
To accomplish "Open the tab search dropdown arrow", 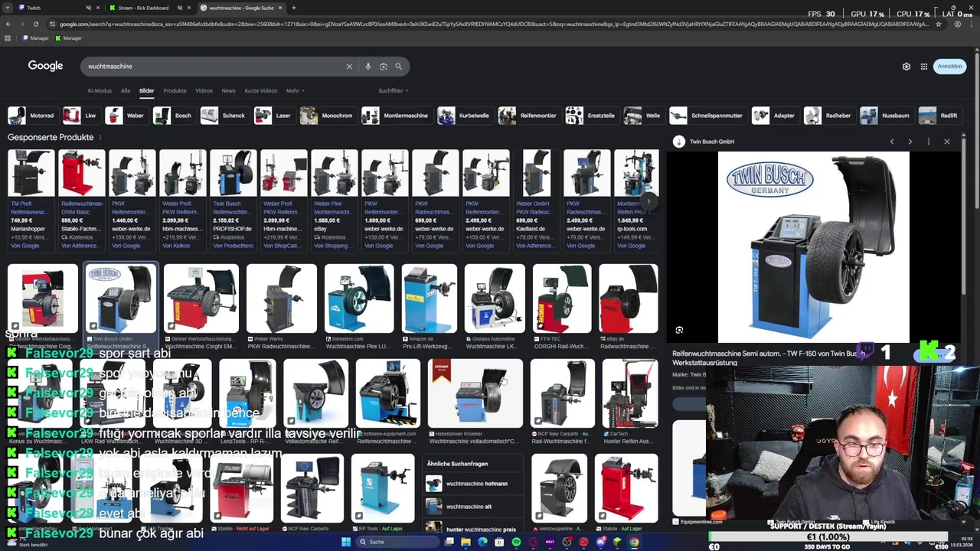I will 8,8.
